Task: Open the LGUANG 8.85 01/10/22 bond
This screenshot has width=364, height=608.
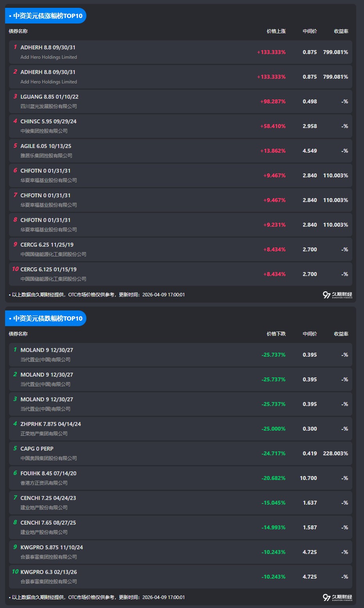Action: click(x=49, y=97)
